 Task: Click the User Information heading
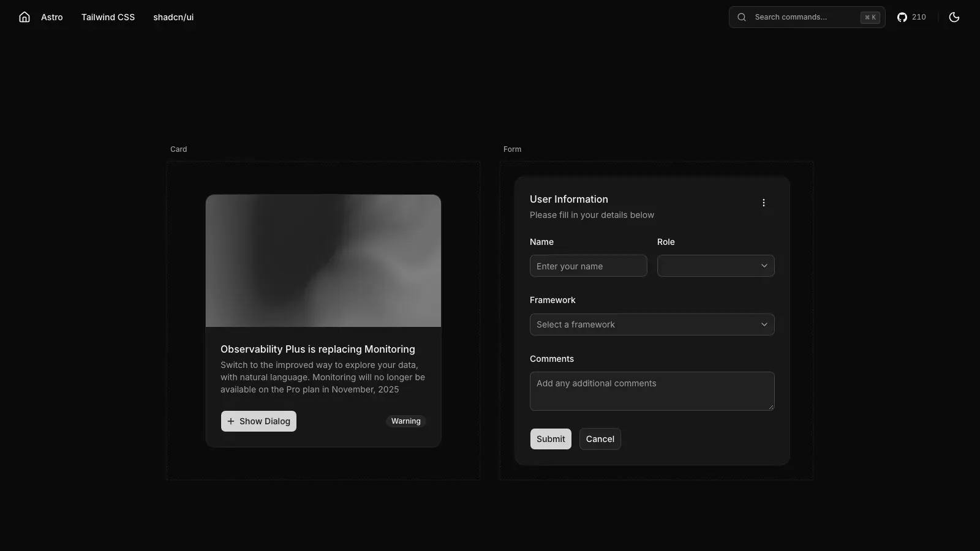click(x=569, y=199)
